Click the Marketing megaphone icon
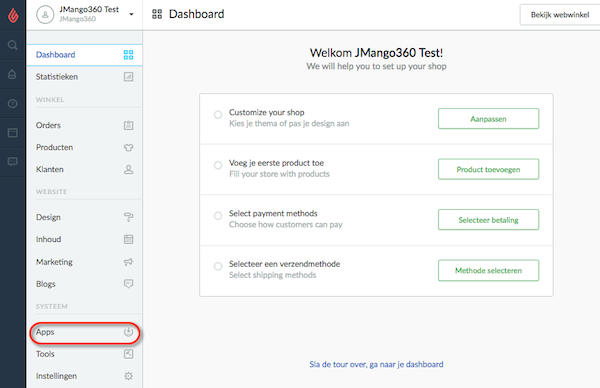The width and height of the screenshot is (600, 388). 129,262
